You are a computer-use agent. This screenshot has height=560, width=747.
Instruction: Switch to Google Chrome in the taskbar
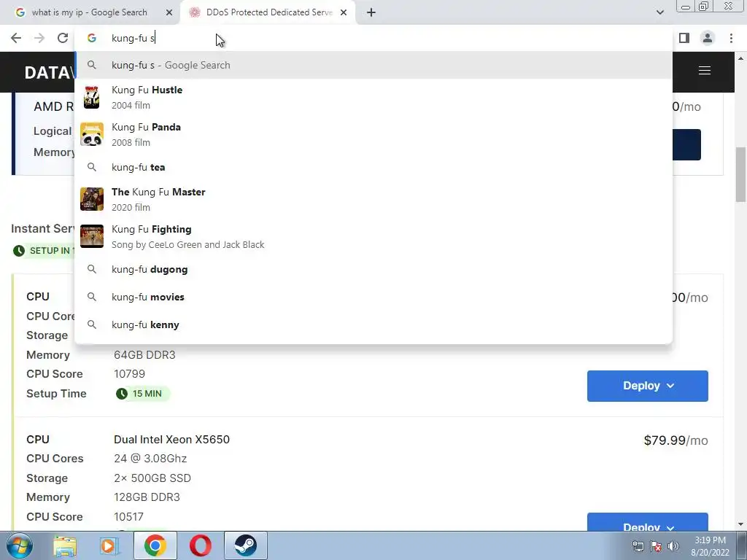click(155, 545)
